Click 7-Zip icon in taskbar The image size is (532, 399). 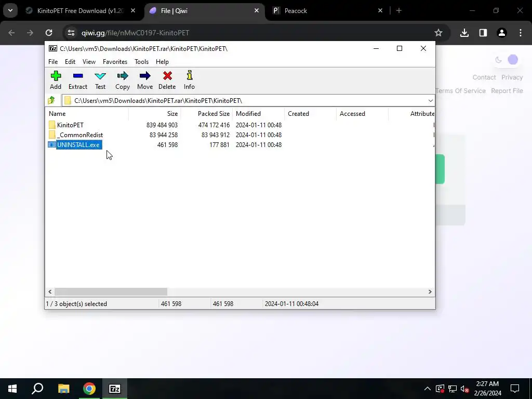[x=115, y=389]
